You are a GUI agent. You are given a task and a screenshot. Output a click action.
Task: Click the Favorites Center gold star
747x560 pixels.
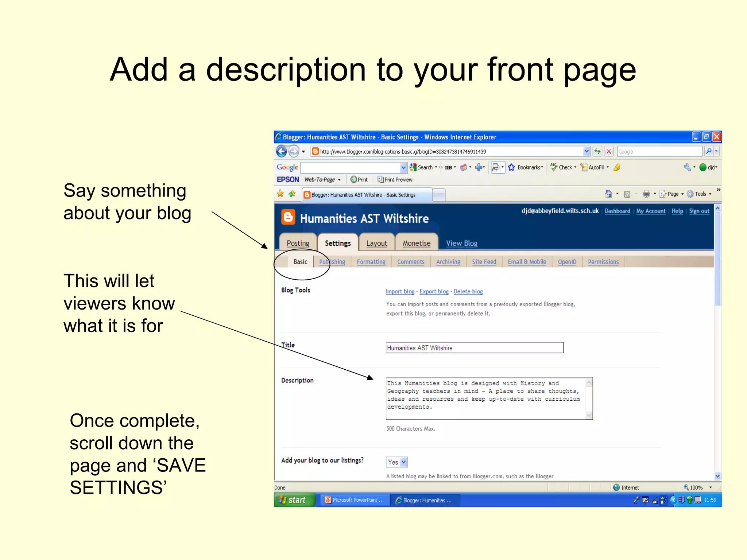(280, 194)
